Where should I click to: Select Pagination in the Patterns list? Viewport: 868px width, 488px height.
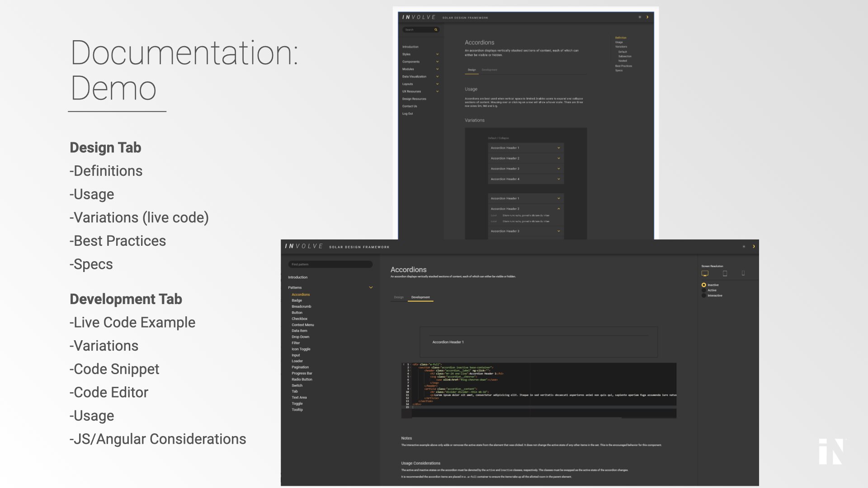(x=300, y=367)
